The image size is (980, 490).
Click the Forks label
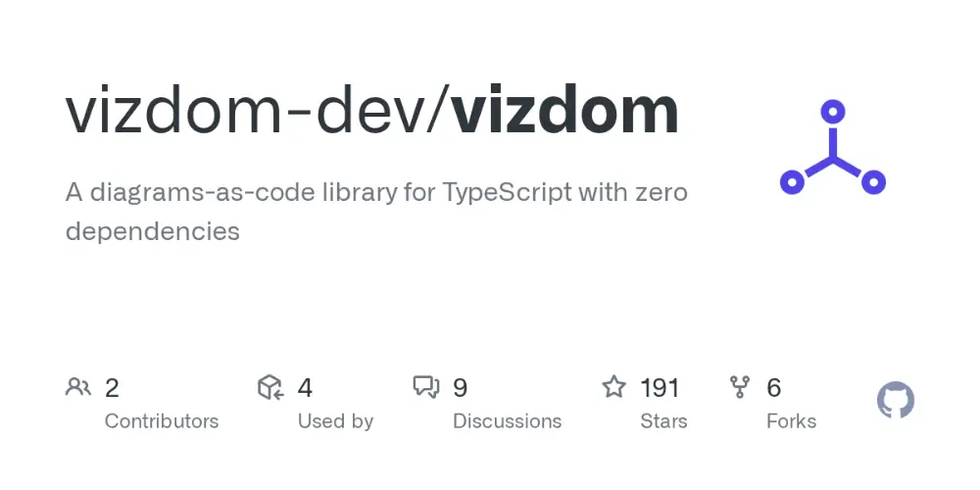coord(791,421)
